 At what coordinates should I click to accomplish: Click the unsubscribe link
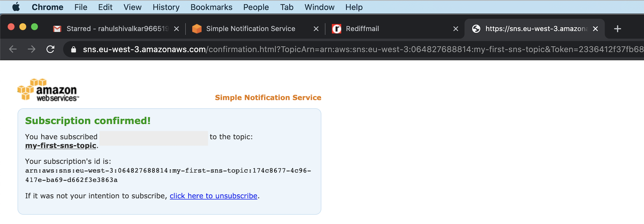213,196
